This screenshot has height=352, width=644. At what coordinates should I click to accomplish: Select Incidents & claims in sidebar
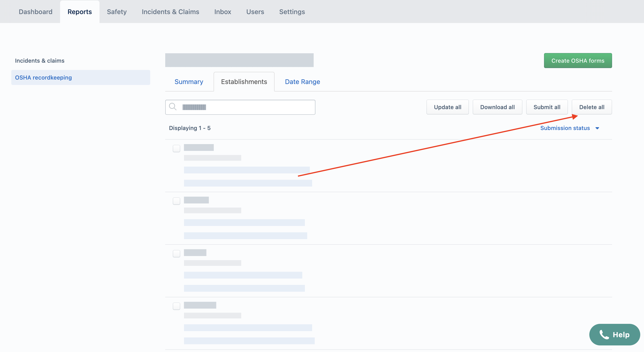pos(39,61)
